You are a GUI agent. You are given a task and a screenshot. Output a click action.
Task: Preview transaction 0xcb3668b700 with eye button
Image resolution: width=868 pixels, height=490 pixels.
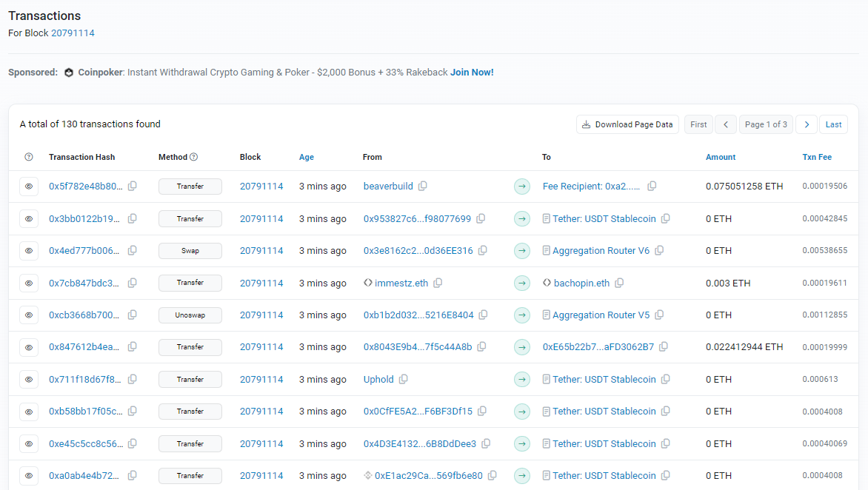pos(29,315)
